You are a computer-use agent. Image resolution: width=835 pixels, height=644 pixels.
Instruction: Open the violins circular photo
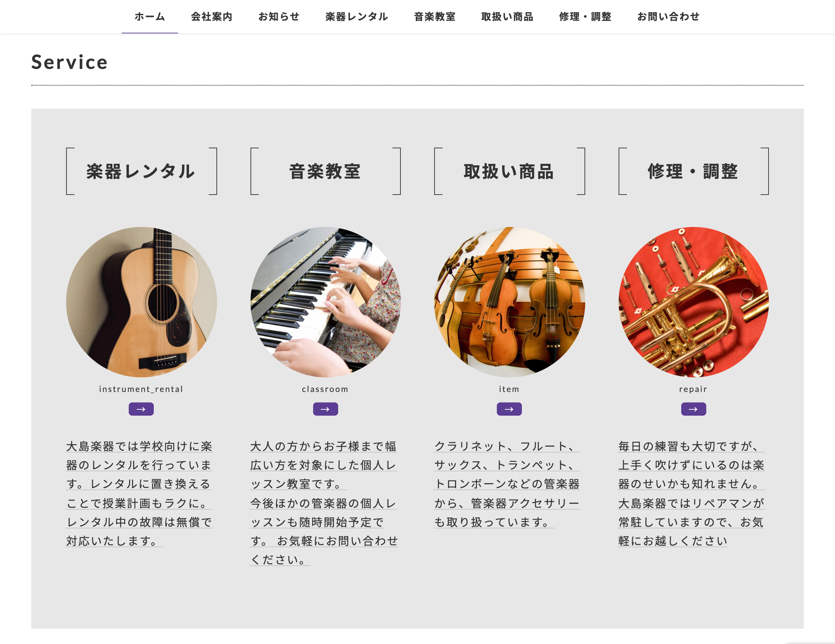coord(509,302)
